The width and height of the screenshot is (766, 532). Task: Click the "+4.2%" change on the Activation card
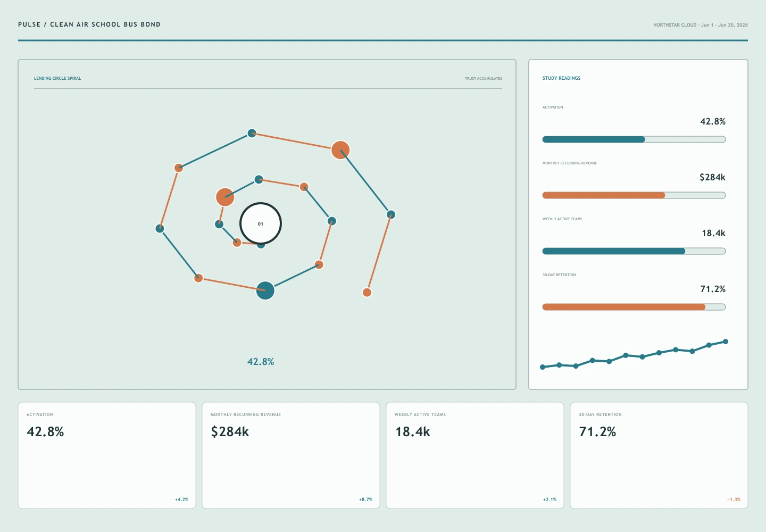click(181, 500)
